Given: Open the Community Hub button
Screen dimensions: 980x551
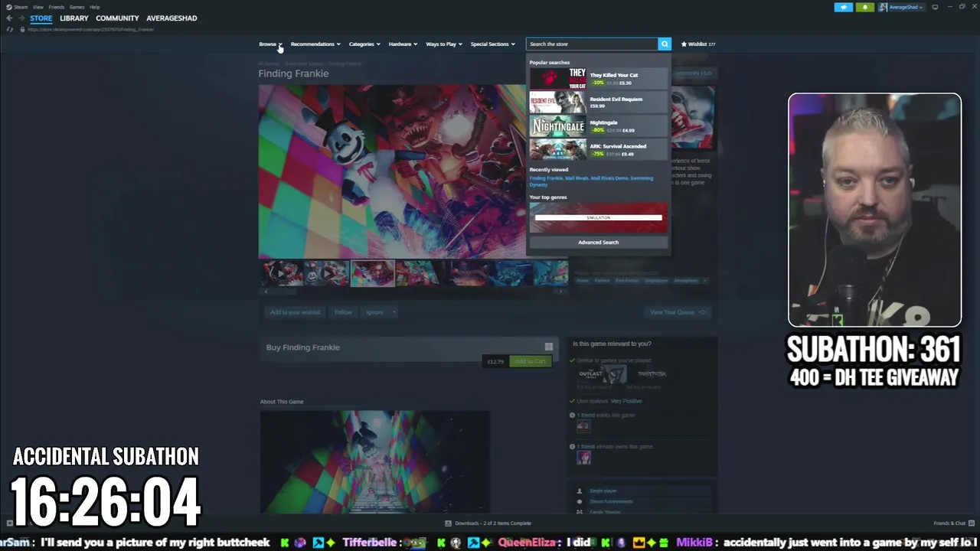Looking at the screenshot, I should (692, 73).
